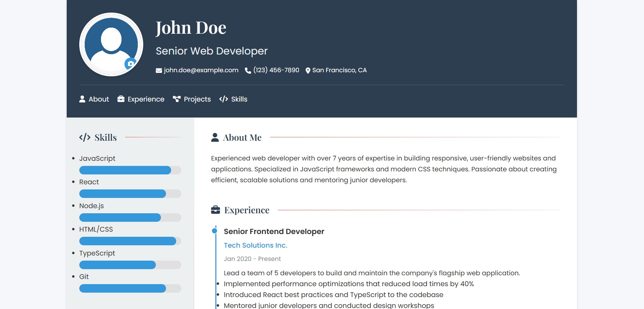Click the Skills sidebar heading text
The image size is (644, 309).
pos(105,138)
